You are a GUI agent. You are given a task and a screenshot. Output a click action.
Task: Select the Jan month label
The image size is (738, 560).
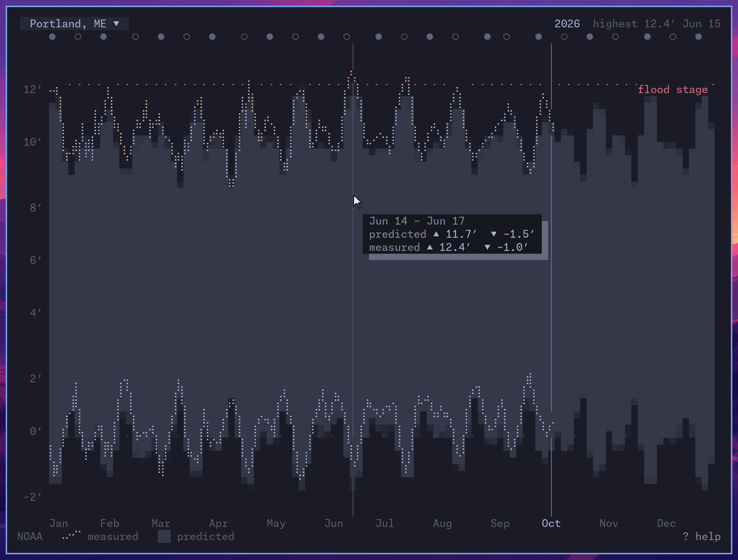59,523
